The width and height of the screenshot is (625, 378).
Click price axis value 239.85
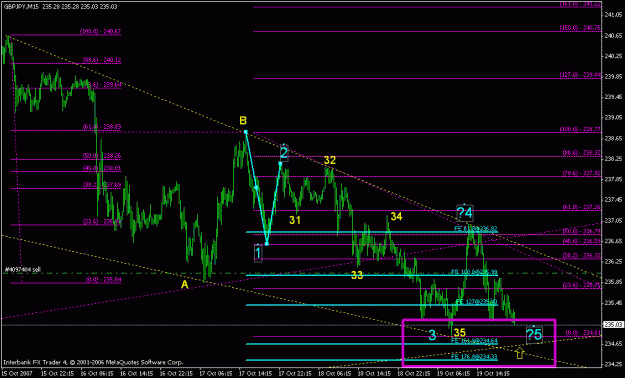612,76
